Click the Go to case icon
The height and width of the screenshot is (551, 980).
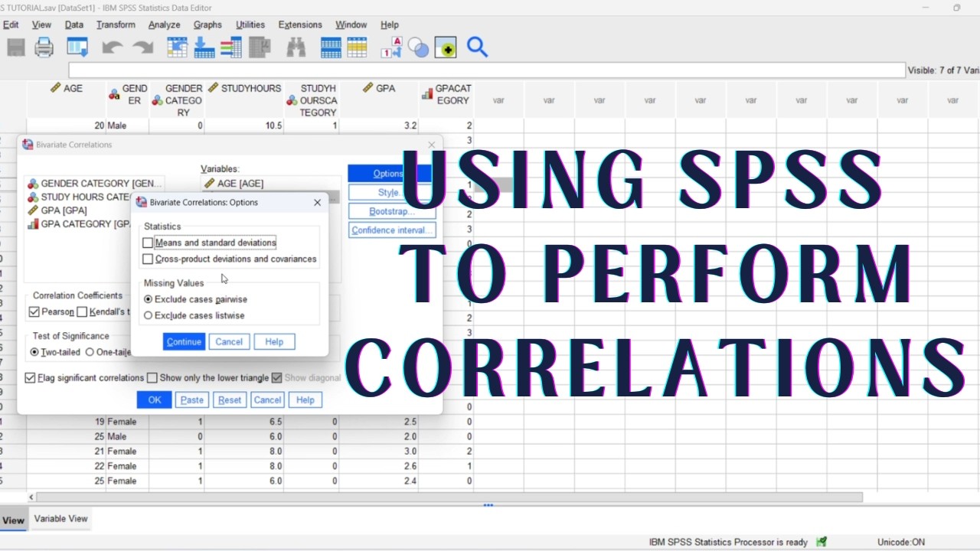click(x=178, y=47)
